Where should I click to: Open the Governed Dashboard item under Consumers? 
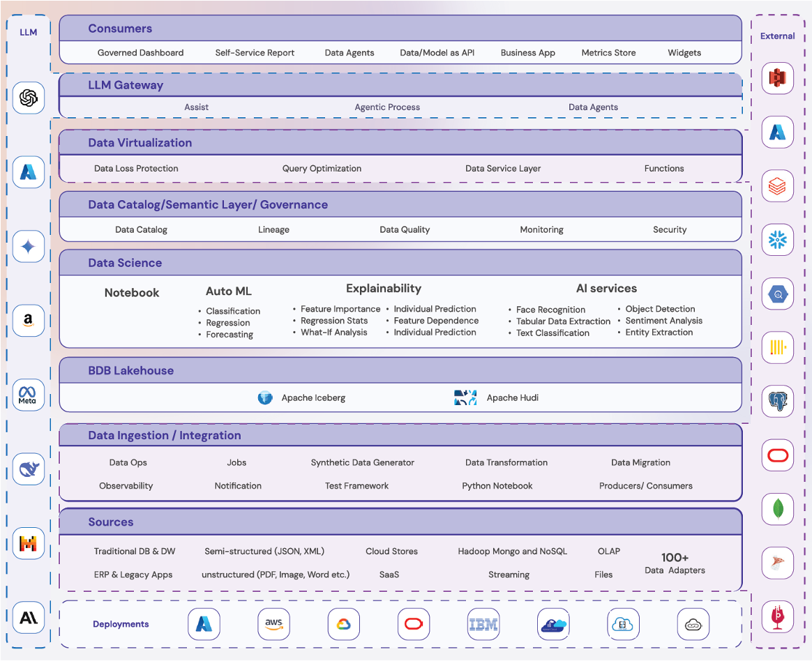point(141,52)
